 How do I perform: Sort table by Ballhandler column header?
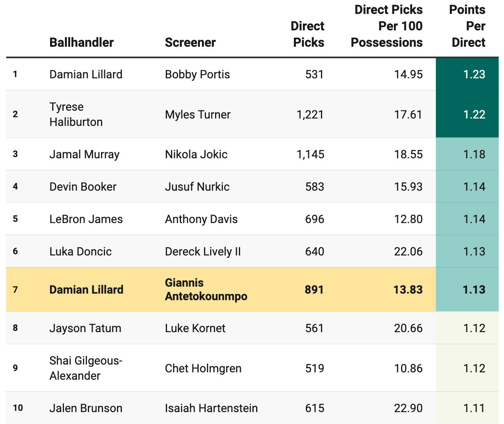[x=81, y=42]
